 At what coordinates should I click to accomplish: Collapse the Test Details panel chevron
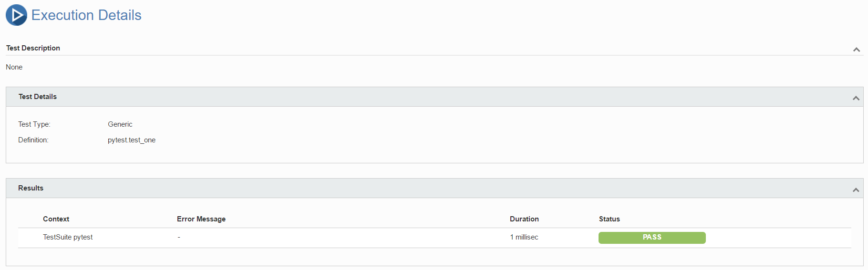coord(856,98)
